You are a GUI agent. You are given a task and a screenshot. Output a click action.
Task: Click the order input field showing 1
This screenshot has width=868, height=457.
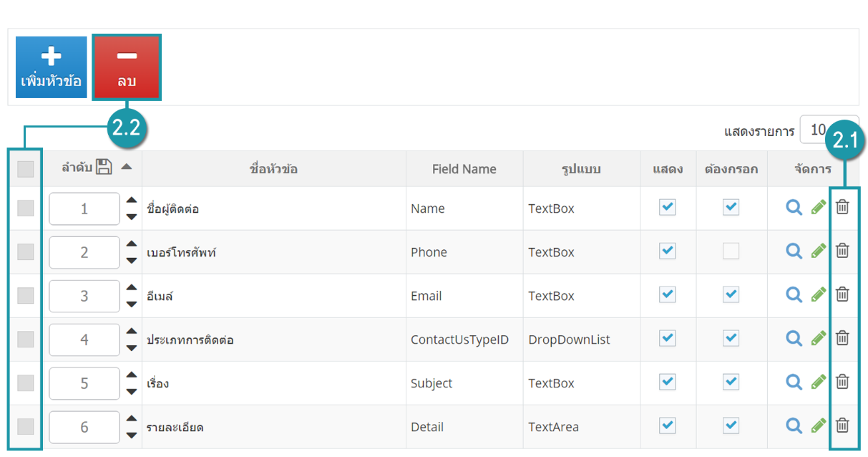coord(84,208)
